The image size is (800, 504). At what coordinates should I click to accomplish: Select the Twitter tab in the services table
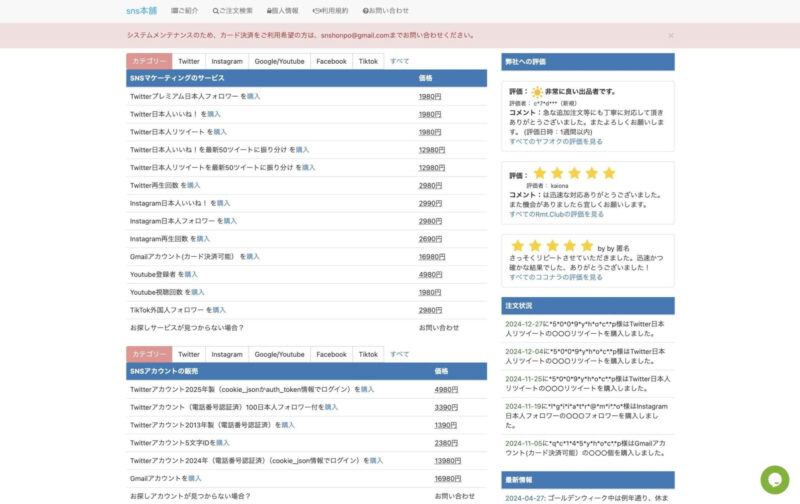pos(189,61)
